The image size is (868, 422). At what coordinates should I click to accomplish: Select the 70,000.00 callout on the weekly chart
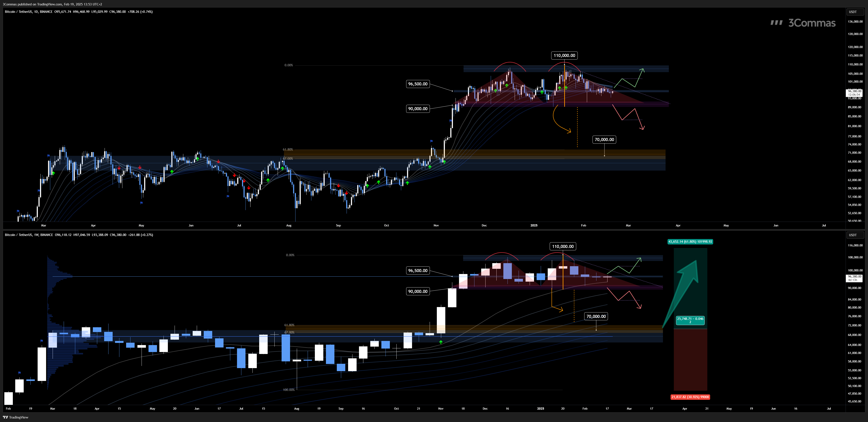pyautogui.click(x=596, y=316)
